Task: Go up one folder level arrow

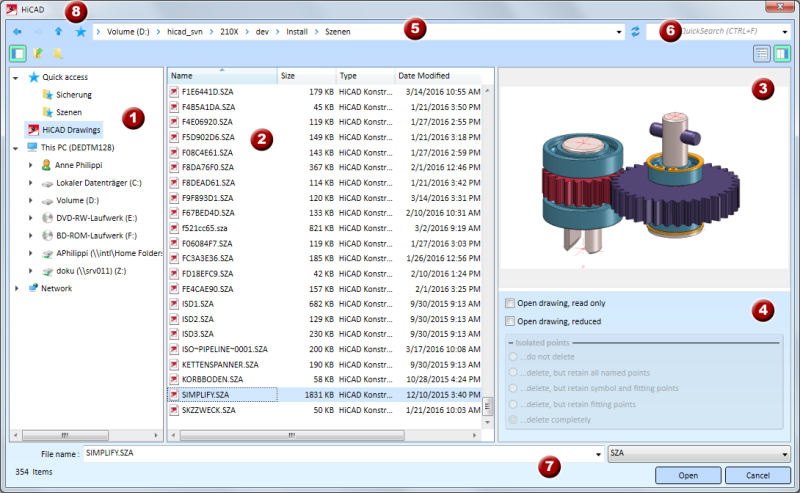Action: [59, 32]
